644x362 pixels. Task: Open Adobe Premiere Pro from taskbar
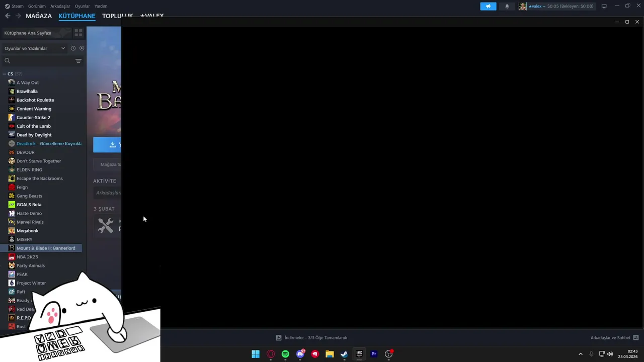coord(374,354)
